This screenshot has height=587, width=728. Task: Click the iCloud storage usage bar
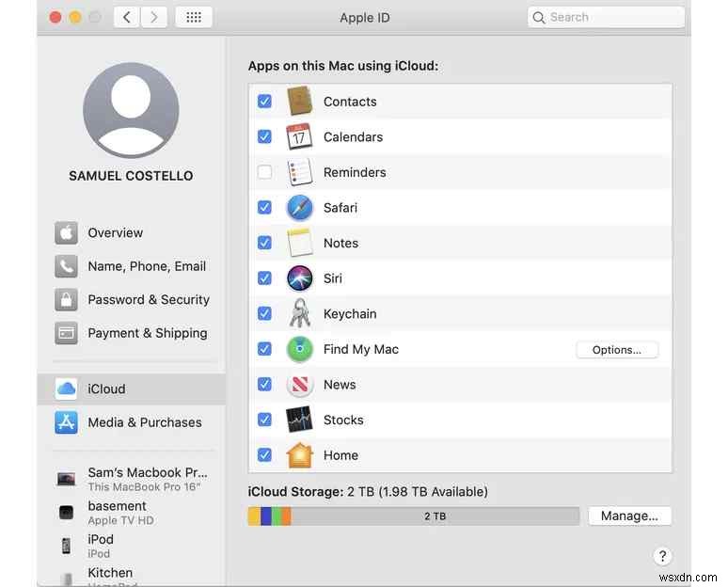(x=413, y=516)
